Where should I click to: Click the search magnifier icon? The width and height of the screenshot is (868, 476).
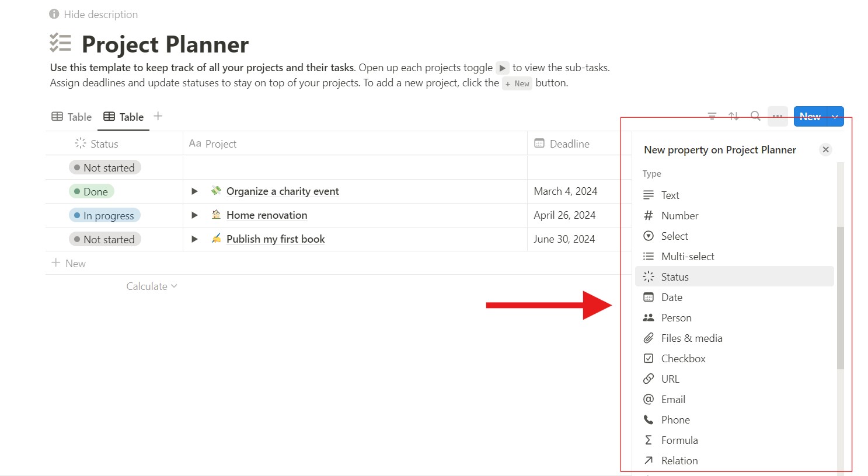click(x=755, y=116)
